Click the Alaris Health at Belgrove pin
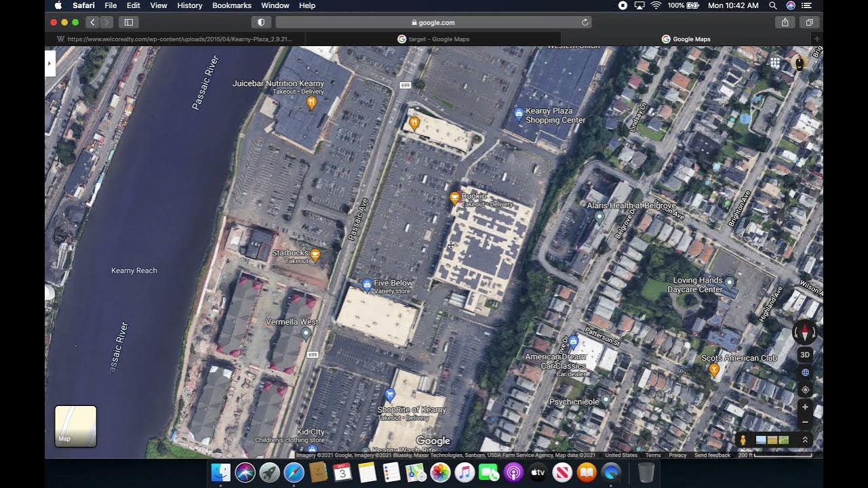Viewport: 868px width, 488px height. click(599, 217)
